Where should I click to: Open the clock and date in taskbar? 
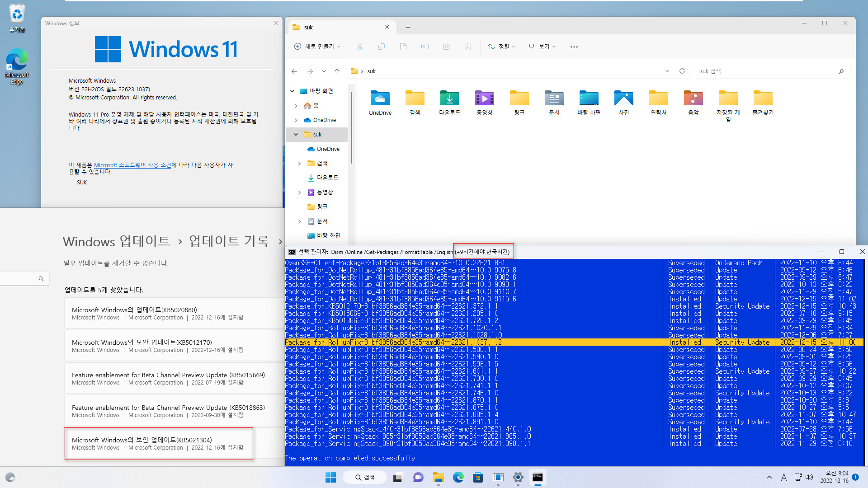[835, 477]
